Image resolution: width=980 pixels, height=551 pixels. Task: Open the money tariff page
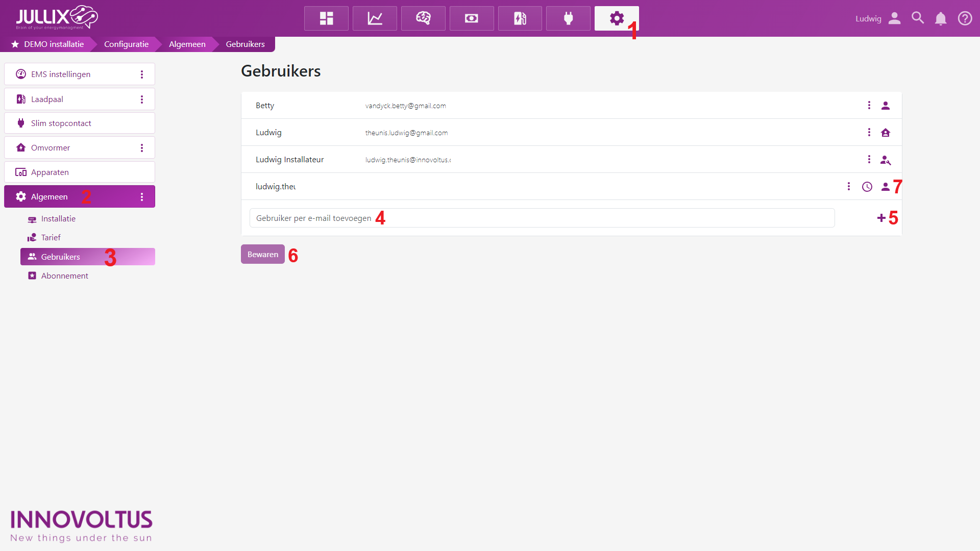point(472,18)
